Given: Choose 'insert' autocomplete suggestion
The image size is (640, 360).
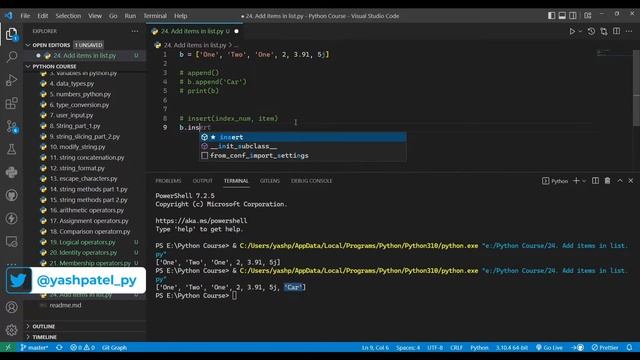Looking at the screenshot, I should click(302, 137).
